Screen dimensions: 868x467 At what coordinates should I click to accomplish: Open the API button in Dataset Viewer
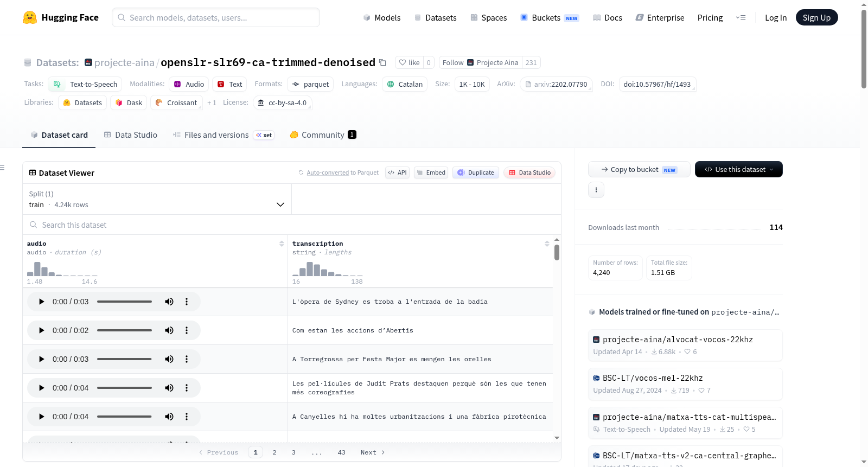coord(397,172)
